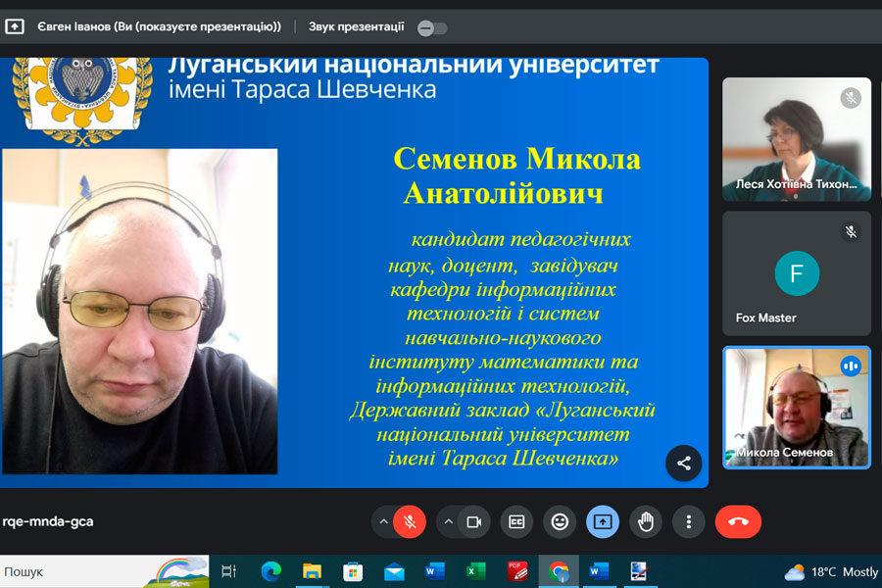Image resolution: width=882 pixels, height=588 pixels.
Task: Open last pinned taskbar app icon
Action: [640, 571]
